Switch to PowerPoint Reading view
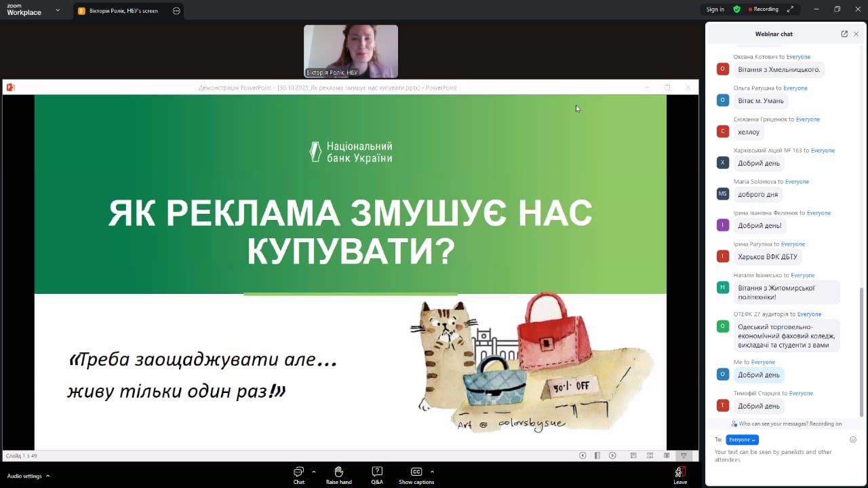The image size is (868, 488). (x=667, y=455)
